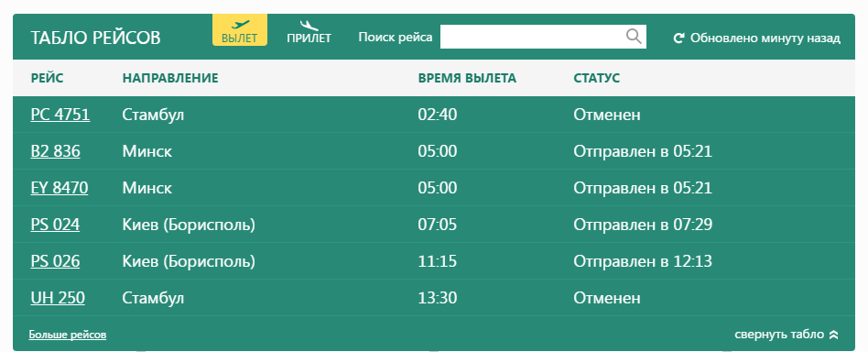Focus the Поиск рейса search field
The image size is (868, 352).
543,37
